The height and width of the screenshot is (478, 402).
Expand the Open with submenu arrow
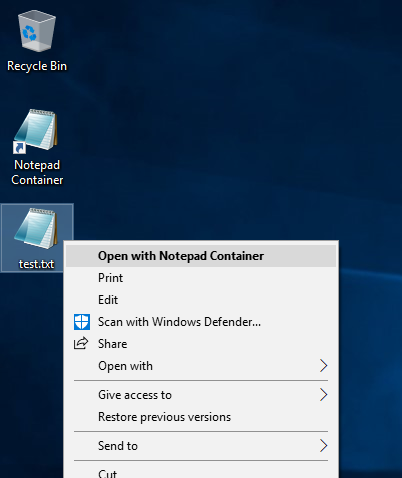[x=323, y=366]
